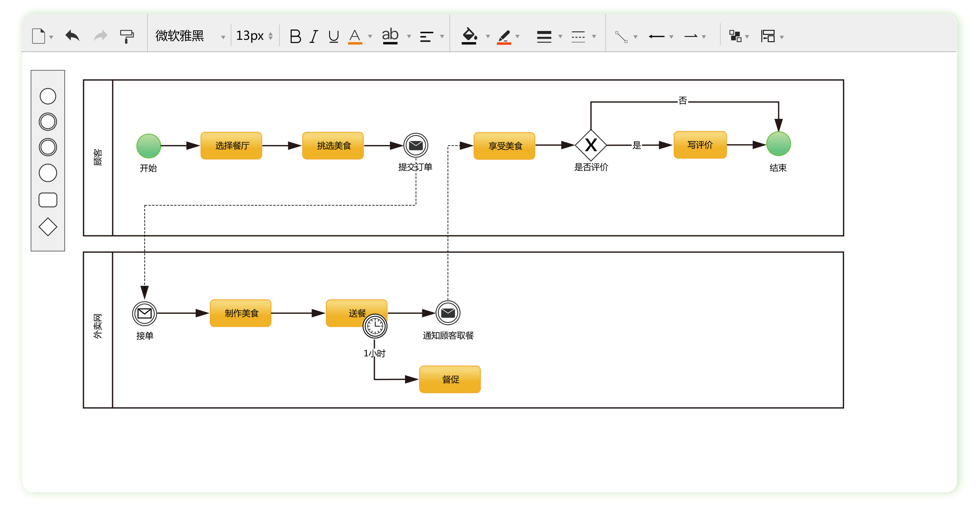Click the font size stepper arrows
This screenshot has height=506, width=980.
coord(271,36)
